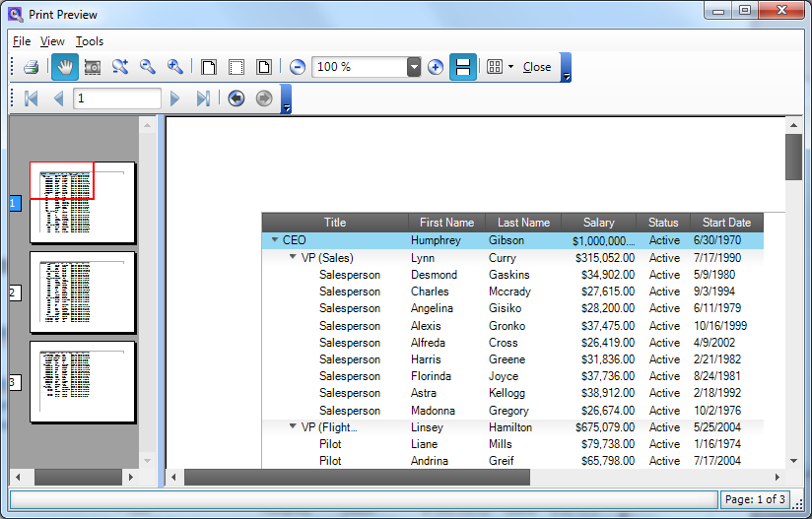Image resolution: width=812 pixels, height=519 pixels.
Task: Click the page number input field
Action: pyautogui.click(x=116, y=98)
